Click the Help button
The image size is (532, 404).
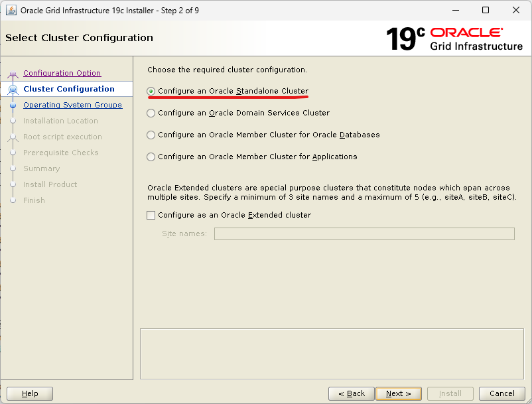(30, 393)
